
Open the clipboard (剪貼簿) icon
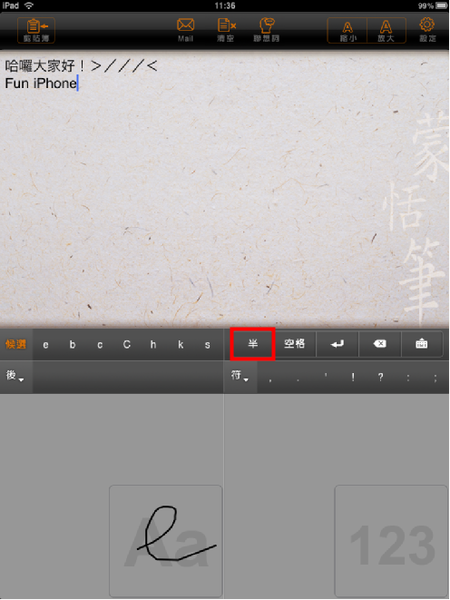pos(36,30)
